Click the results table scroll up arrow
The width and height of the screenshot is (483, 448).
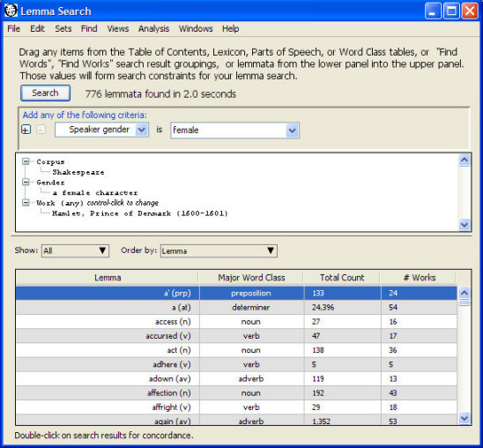point(464,293)
